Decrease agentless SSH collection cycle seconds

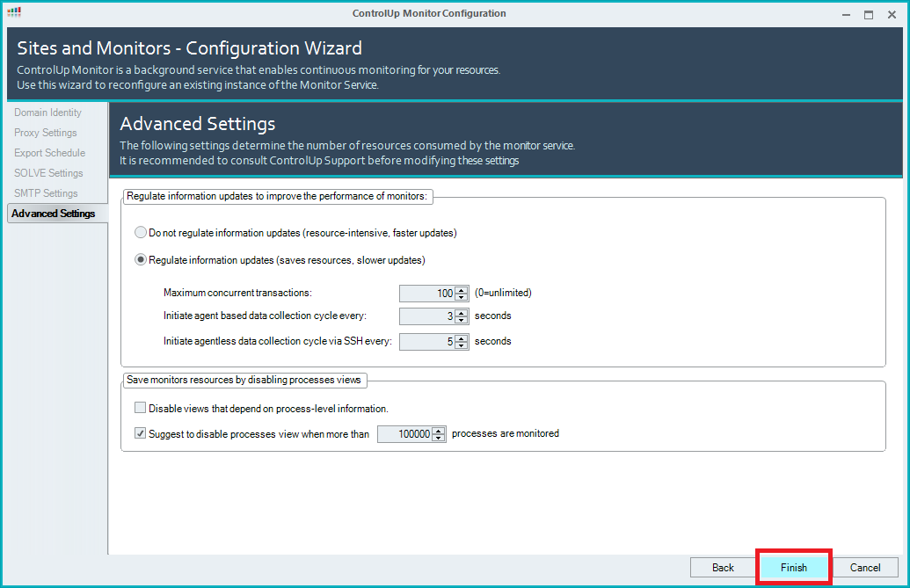click(x=461, y=345)
